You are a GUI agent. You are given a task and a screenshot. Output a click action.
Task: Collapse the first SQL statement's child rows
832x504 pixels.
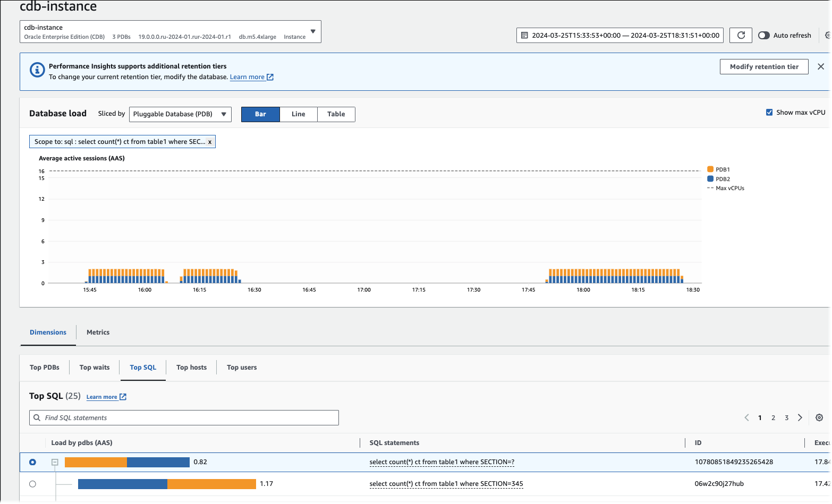click(x=55, y=462)
